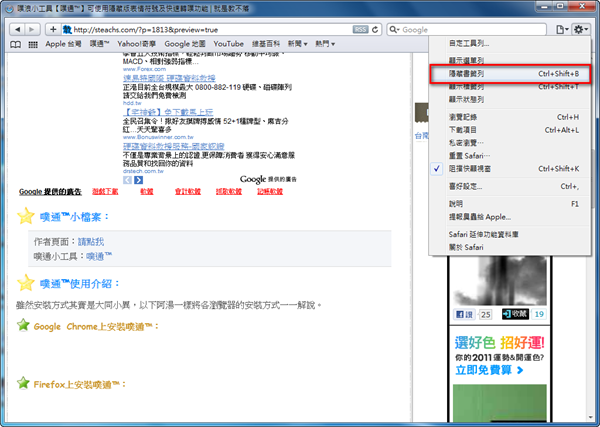This screenshot has width=600, height=427.
Task: Show Top Sites grid icon
Action: [33, 44]
